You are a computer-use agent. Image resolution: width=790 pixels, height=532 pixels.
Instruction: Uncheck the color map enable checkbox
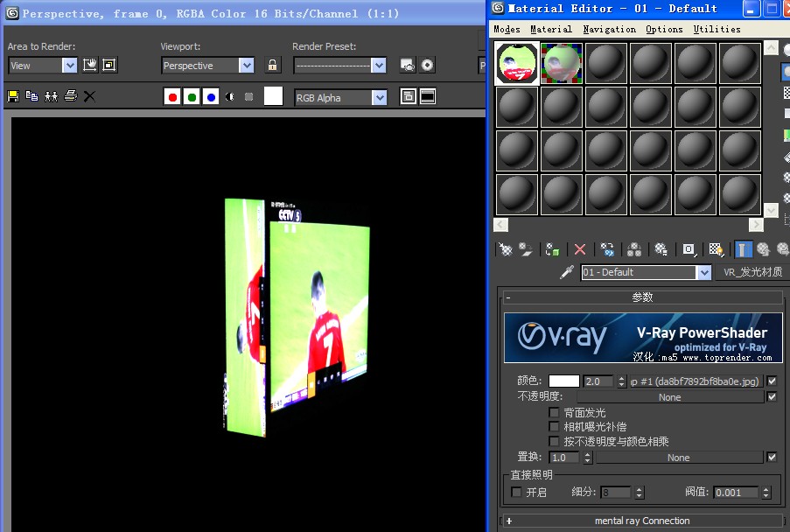click(x=772, y=381)
